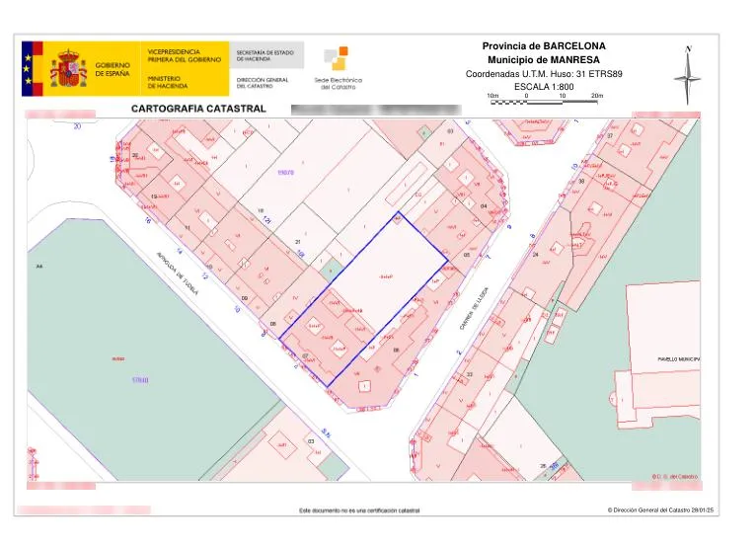Click the 'no es una certificación catastral' disclaimer
The width and height of the screenshot is (756, 549).
(359, 510)
